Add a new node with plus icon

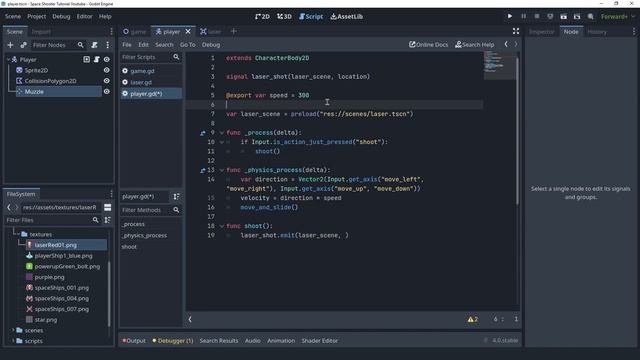11,45
